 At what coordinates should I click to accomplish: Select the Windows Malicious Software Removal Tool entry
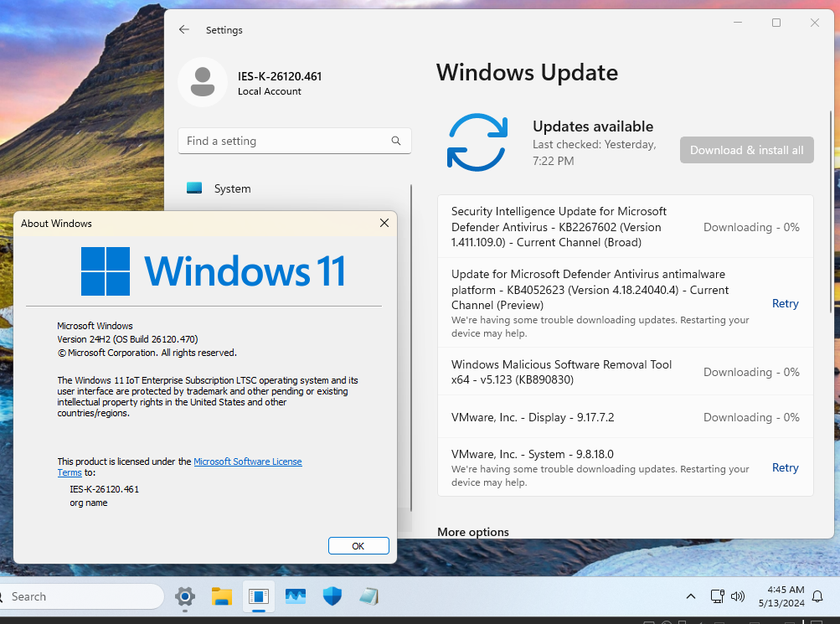(x=625, y=372)
